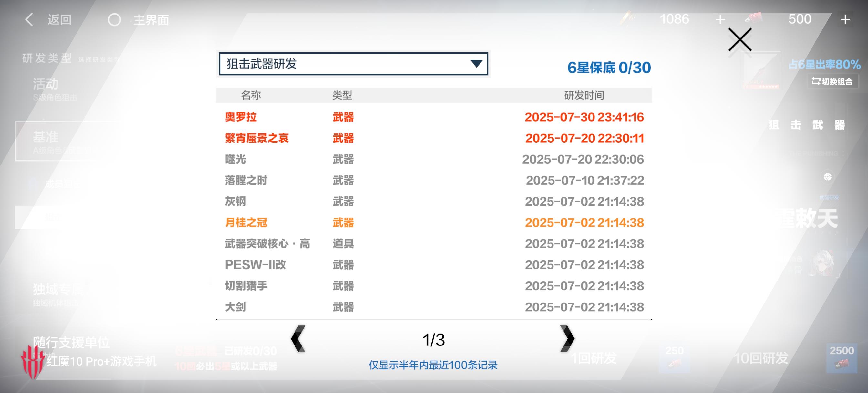Go to the previous records page

(298, 338)
